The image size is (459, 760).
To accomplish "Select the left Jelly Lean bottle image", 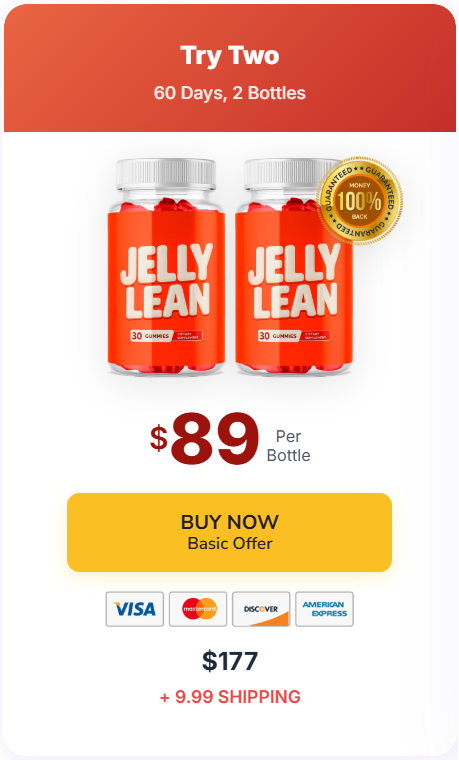I will (166, 267).
